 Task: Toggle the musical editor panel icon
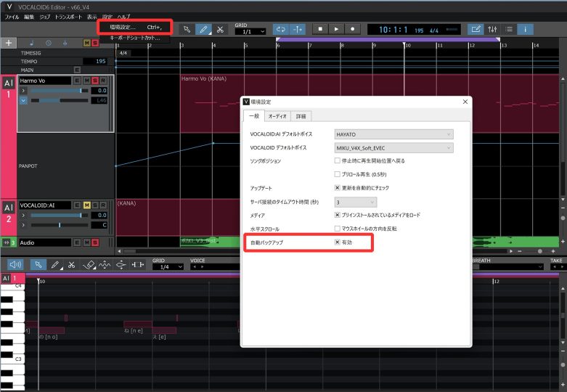coord(476,29)
